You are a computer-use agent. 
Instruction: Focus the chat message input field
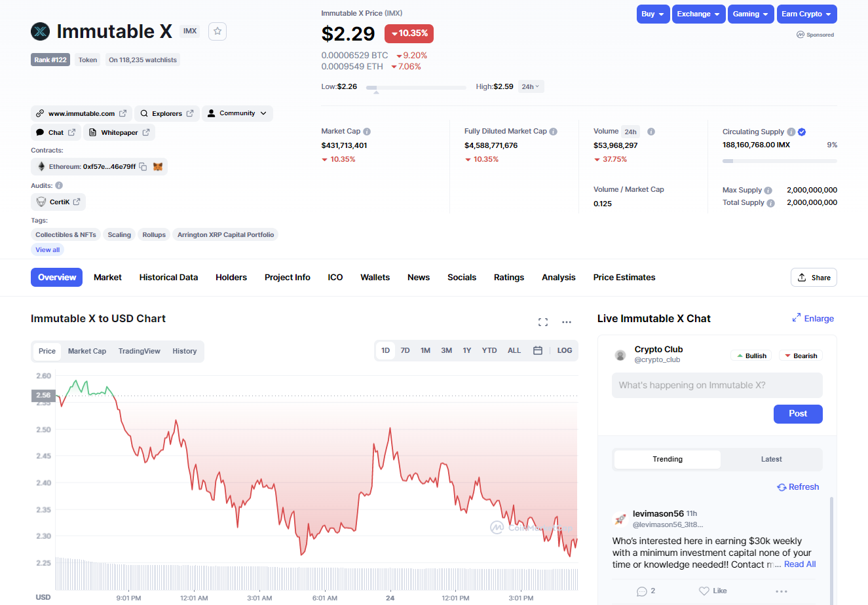(717, 385)
